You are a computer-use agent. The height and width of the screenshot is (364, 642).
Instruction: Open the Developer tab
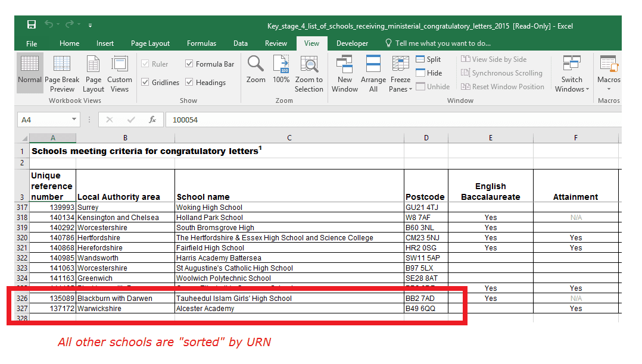point(352,43)
